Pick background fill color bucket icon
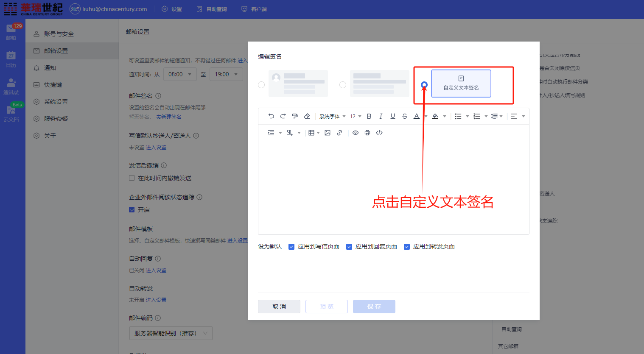 coord(435,116)
